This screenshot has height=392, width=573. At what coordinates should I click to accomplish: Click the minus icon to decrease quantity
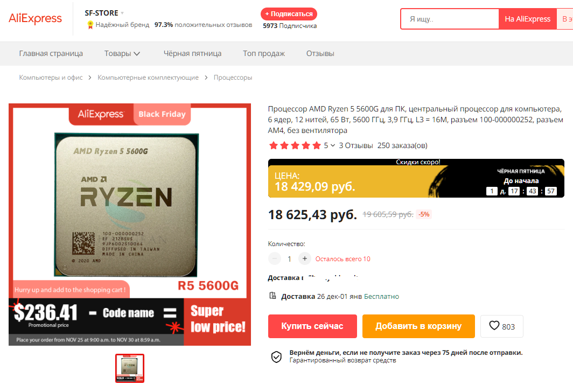click(x=275, y=258)
